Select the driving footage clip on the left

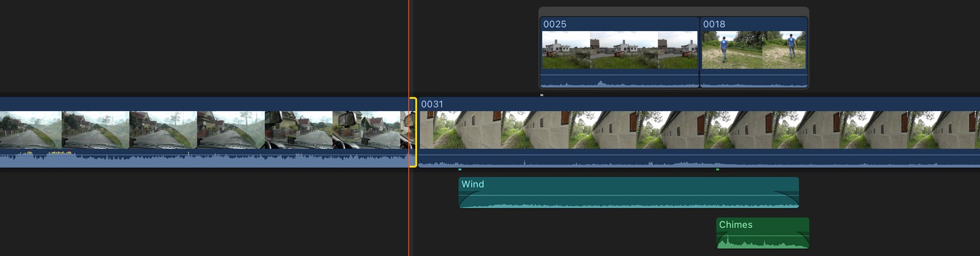click(x=201, y=129)
